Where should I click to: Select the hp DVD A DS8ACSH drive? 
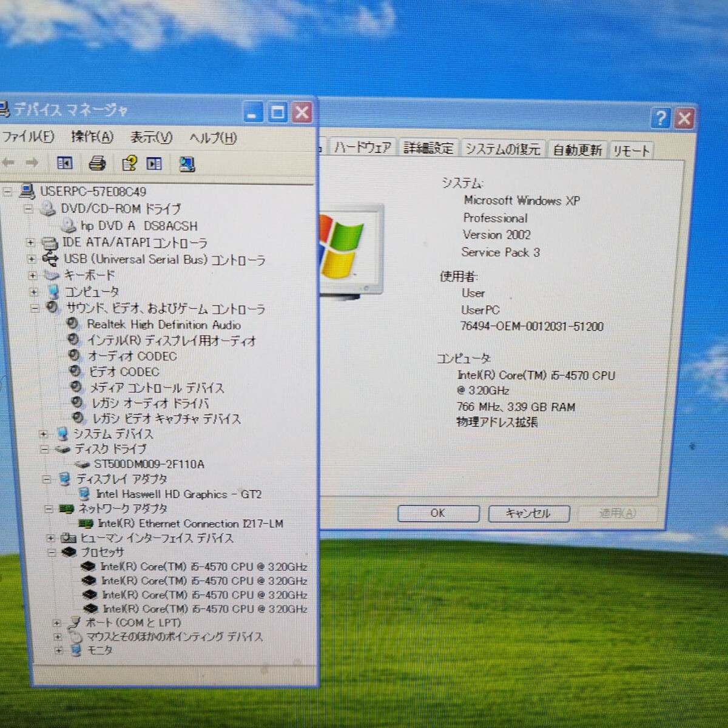139,226
